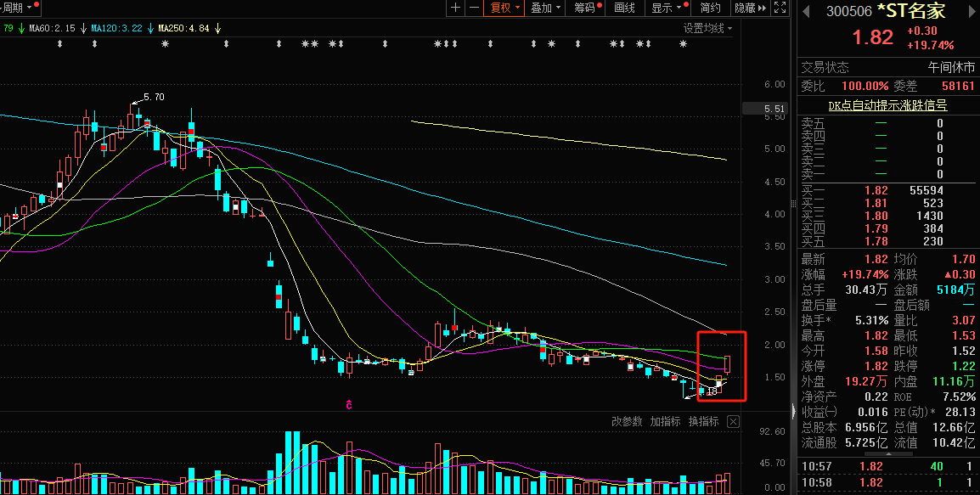Click the 卖一 row label
Screen dimensions: 980x495
pyautogui.click(x=813, y=174)
